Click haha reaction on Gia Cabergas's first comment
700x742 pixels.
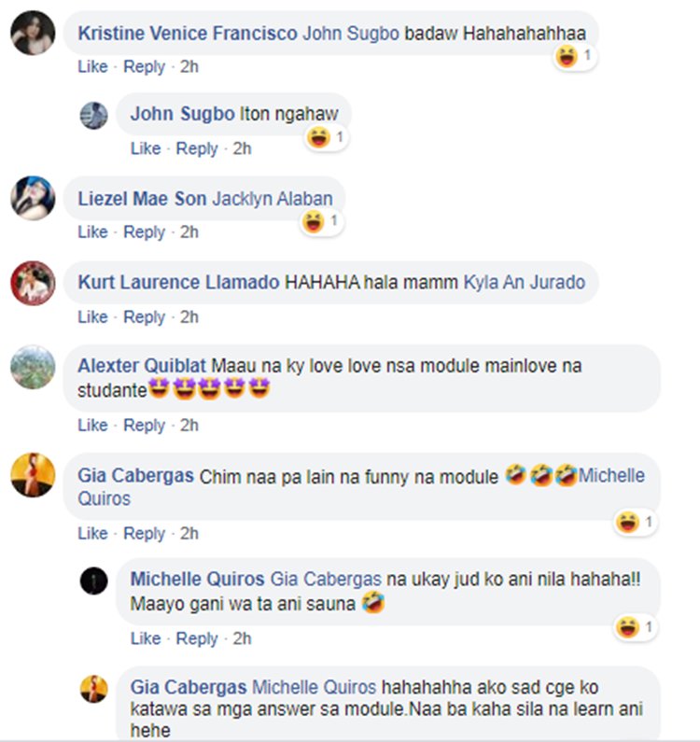636,523
